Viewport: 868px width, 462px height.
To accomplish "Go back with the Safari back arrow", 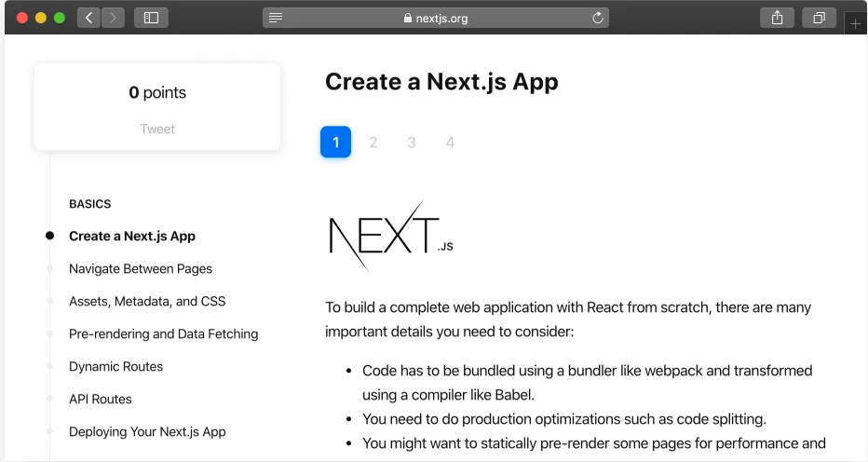I will point(89,18).
